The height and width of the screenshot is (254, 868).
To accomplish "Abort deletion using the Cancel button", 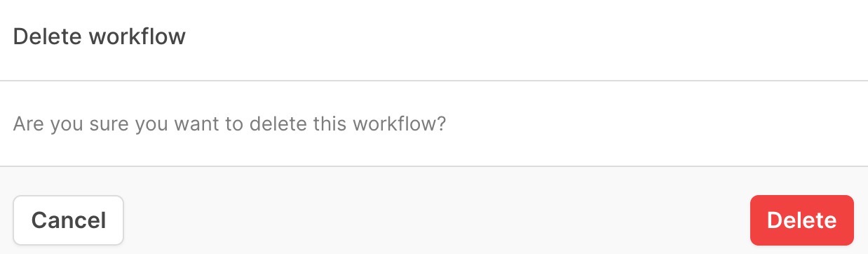I will tap(69, 220).
